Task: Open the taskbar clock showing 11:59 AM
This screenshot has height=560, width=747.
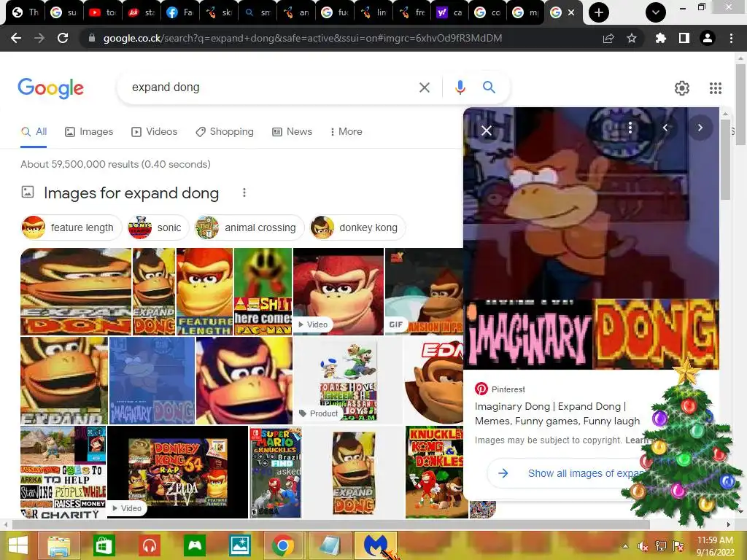Action: (x=715, y=546)
